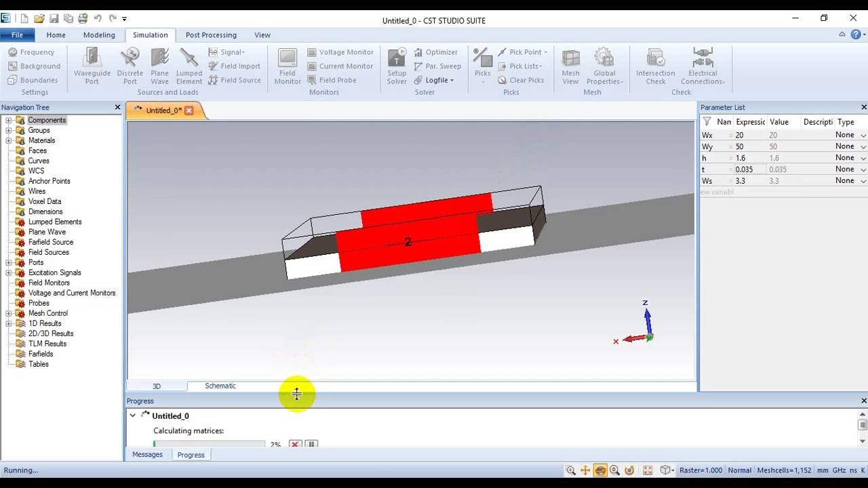This screenshot has height=488, width=868.
Task: Show the Messages tab
Action: click(x=147, y=455)
